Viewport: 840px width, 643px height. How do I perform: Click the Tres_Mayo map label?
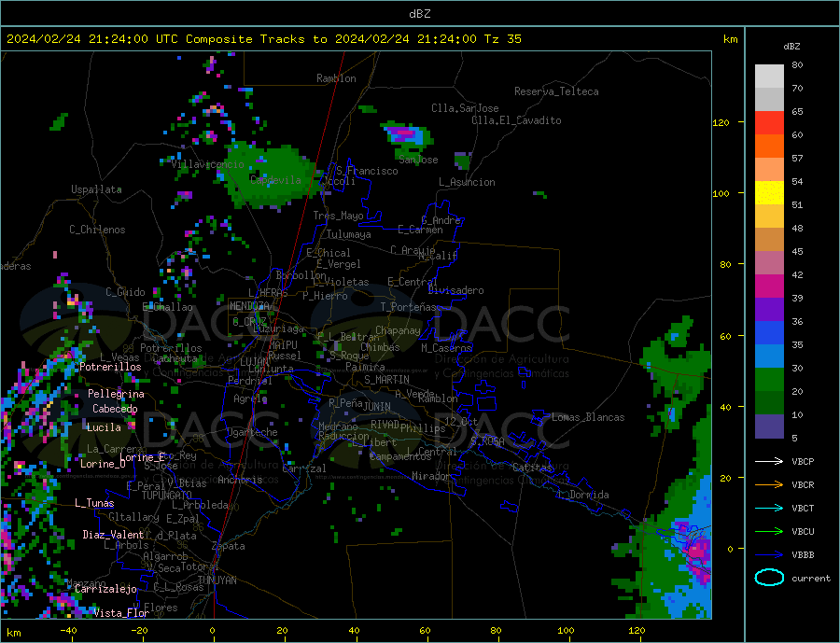click(338, 216)
